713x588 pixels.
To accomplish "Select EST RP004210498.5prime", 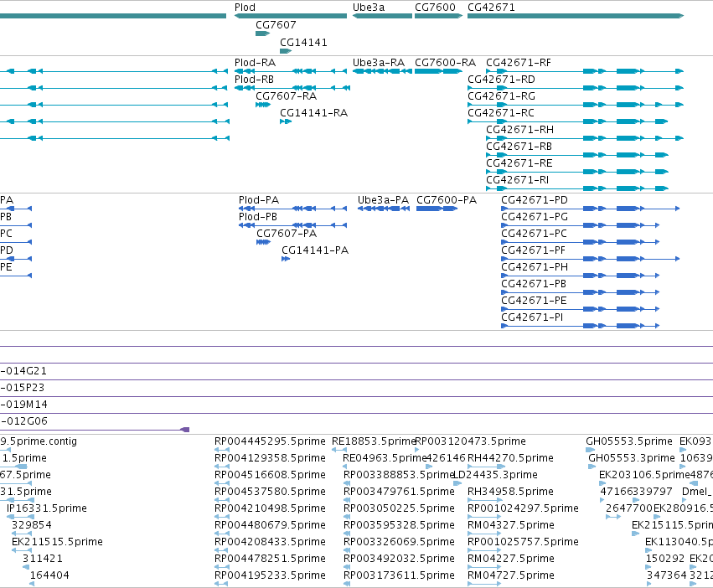I will coord(222,517).
